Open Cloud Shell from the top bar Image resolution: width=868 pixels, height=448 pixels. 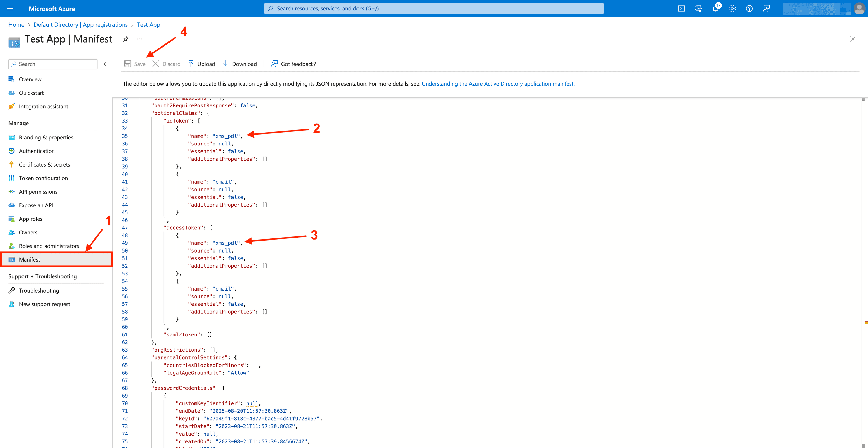[x=681, y=8]
